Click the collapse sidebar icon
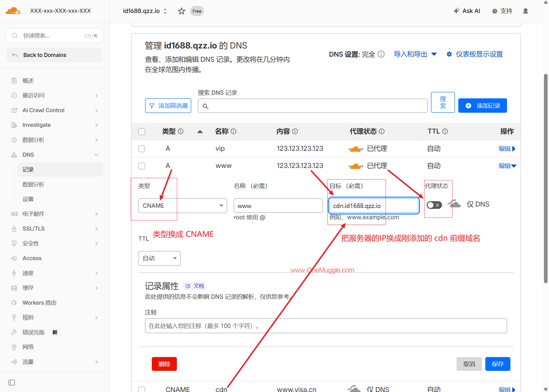 pyautogui.click(x=12, y=382)
